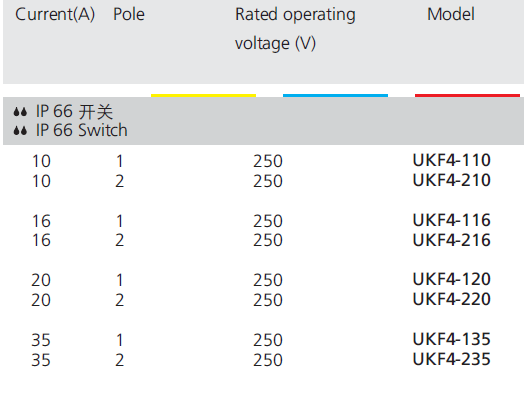This screenshot has width=524, height=401.
Task: Click the IP 66 Switch section title
Action: (82, 130)
